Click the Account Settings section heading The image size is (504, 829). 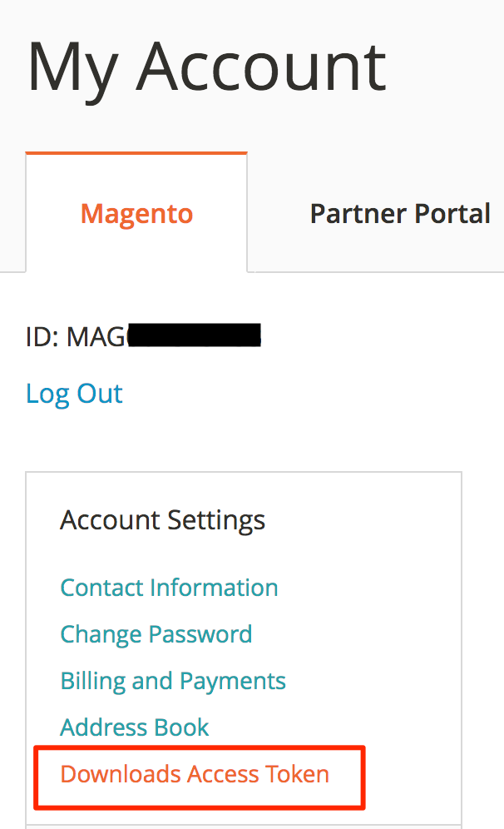162,521
